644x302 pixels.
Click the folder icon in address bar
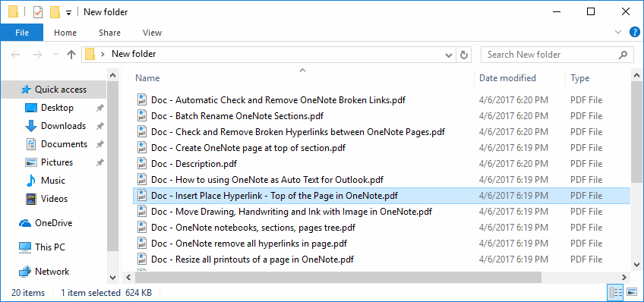click(90, 54)
